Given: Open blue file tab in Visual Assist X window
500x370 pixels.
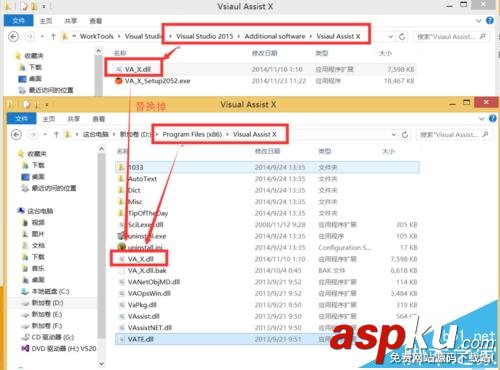Looking at the screenshot, I should coord(21,119).
